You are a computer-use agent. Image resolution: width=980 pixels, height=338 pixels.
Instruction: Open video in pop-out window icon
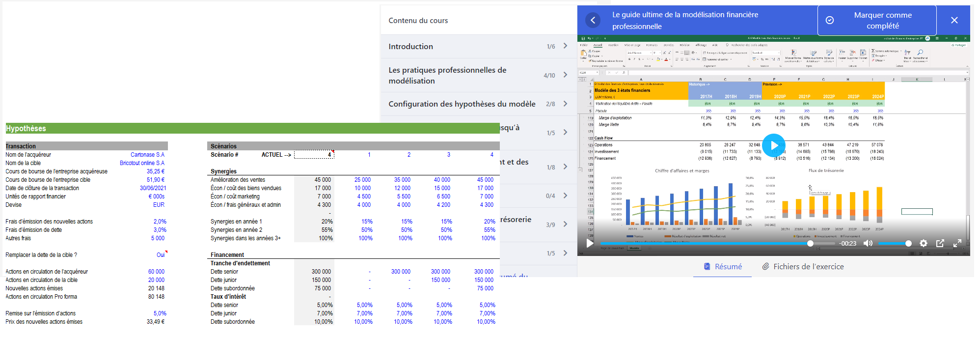(940, 243)
